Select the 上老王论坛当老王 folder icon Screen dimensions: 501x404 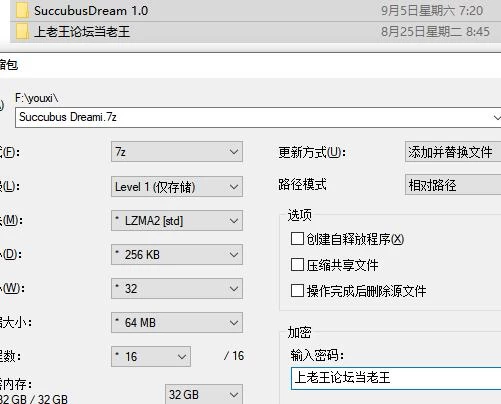22,32
